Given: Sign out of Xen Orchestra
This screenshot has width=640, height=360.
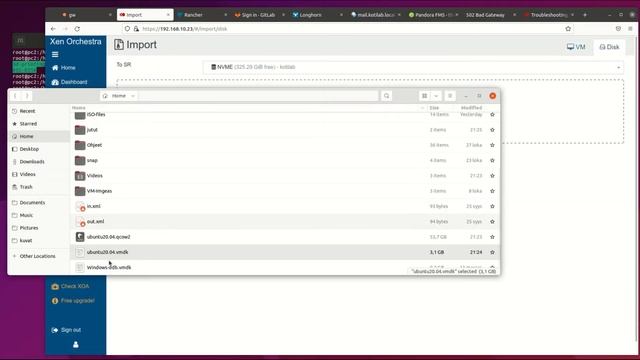Looking at the screenshot, I should 66,330.
